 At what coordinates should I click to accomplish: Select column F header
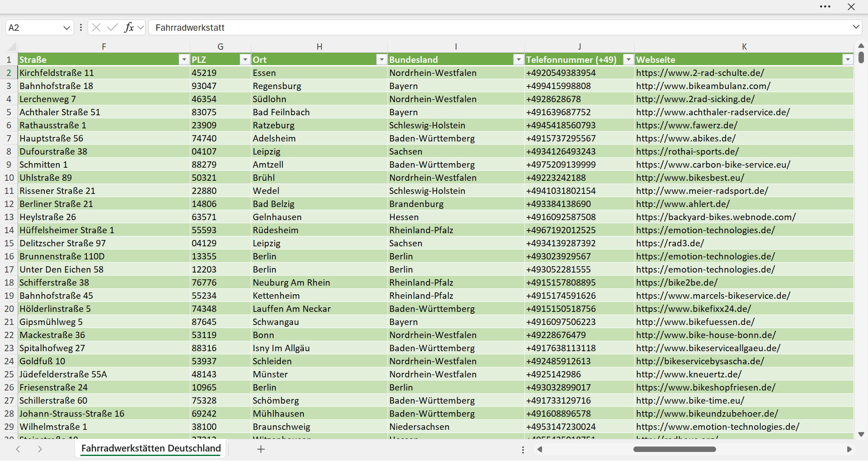coord(104,47)
